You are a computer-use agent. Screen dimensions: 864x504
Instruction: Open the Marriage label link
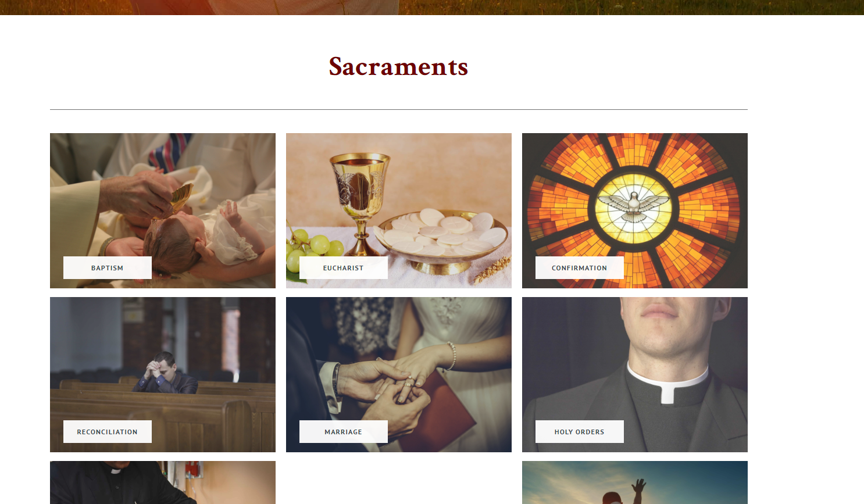click(x=344, y=432)
